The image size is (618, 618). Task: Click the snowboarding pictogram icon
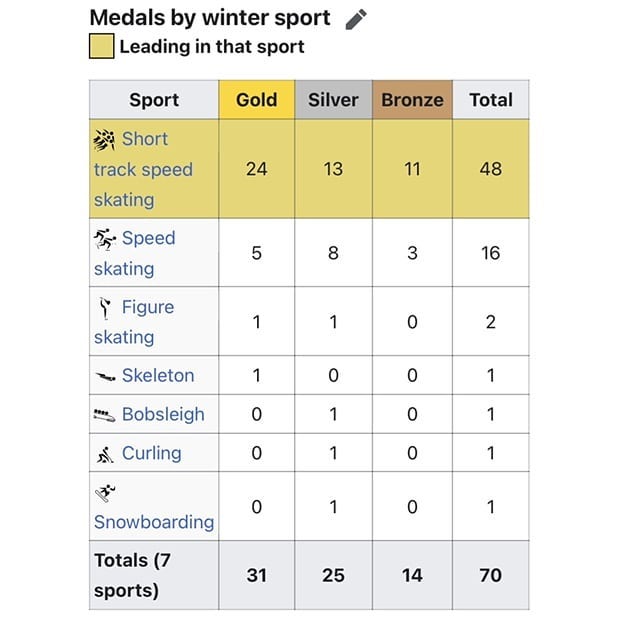point(105,492)
